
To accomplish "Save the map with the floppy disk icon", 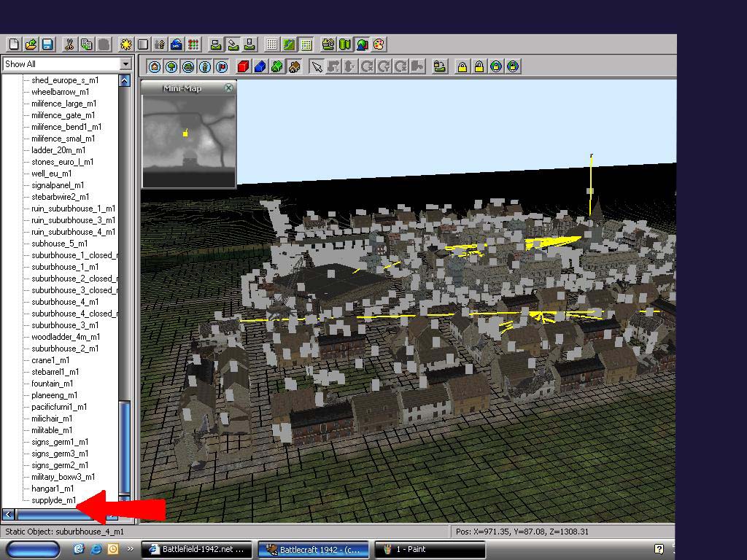I will [47, 44].
